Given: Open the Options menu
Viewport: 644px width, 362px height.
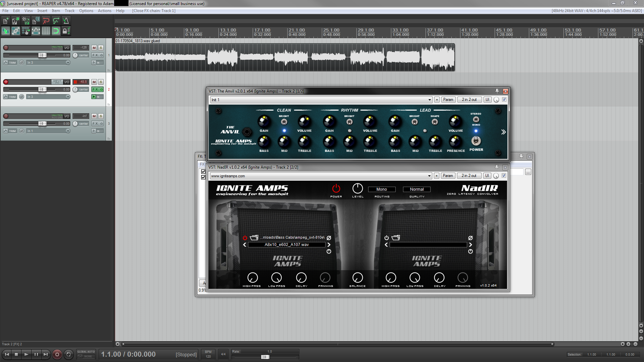Looking at the screenshot, I should [86, 11].
